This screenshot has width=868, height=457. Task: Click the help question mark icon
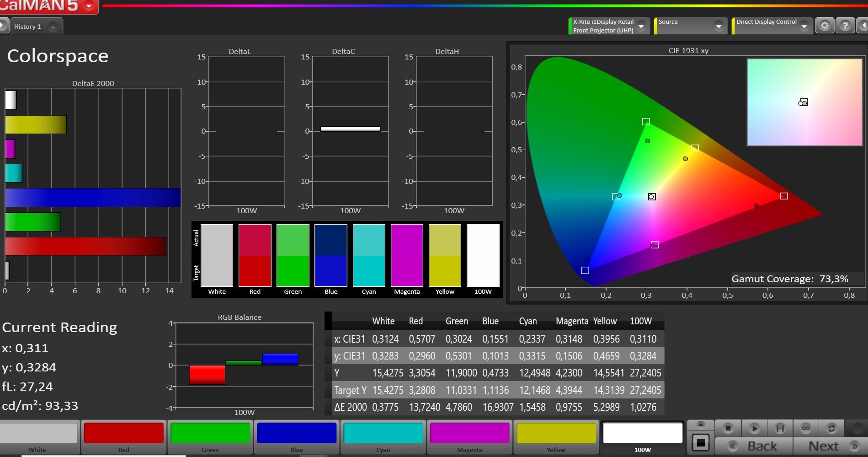[x=845, y=26]
